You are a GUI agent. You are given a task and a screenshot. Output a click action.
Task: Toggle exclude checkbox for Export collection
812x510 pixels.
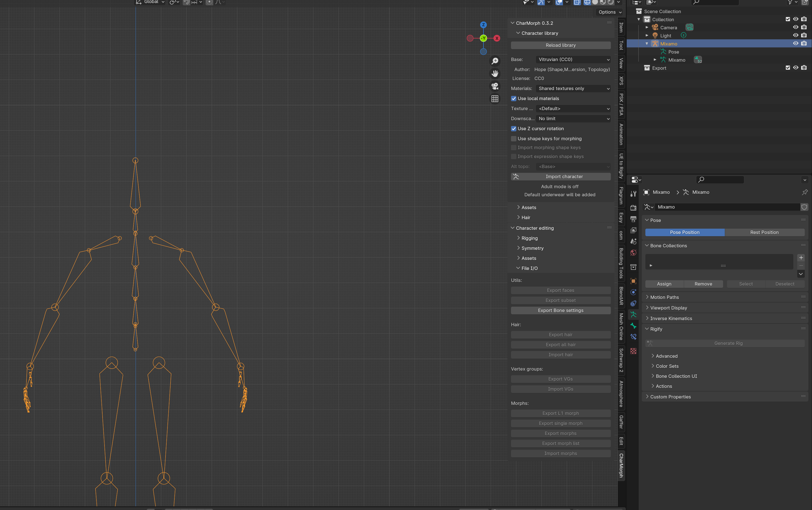tap(788, 68)
